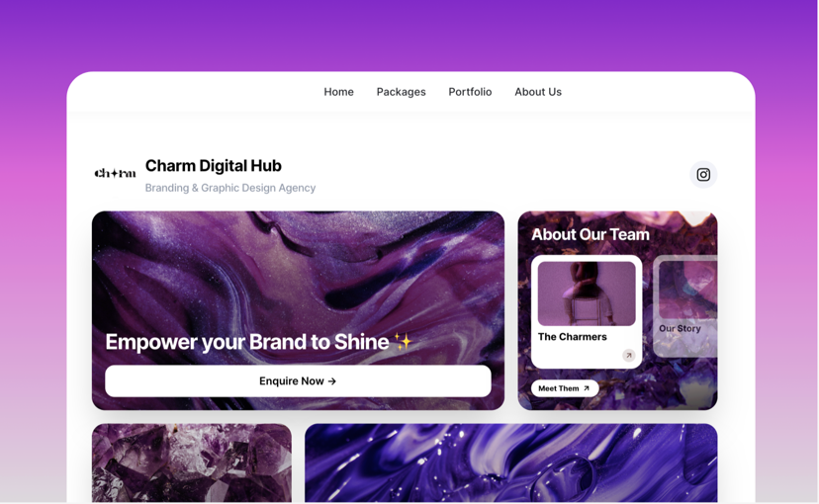Click the Branding & Graphic Design Agency subtitle
819x504 pixels.
tap(230, 188)
